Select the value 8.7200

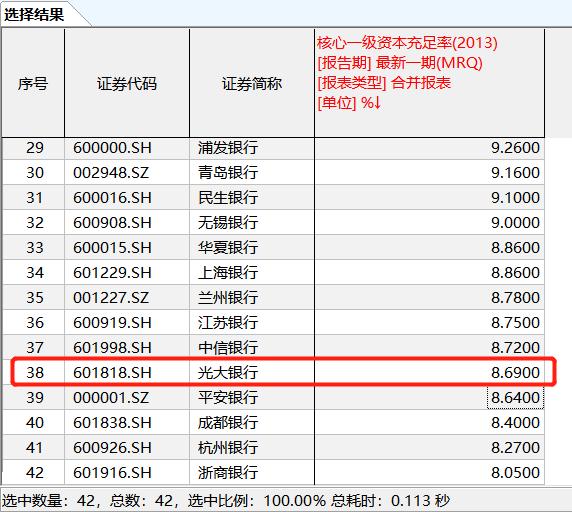515,348
